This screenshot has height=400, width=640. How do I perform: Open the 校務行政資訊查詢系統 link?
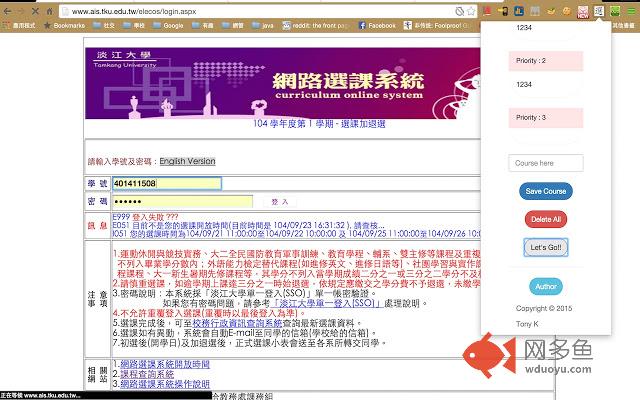point(237,323)
